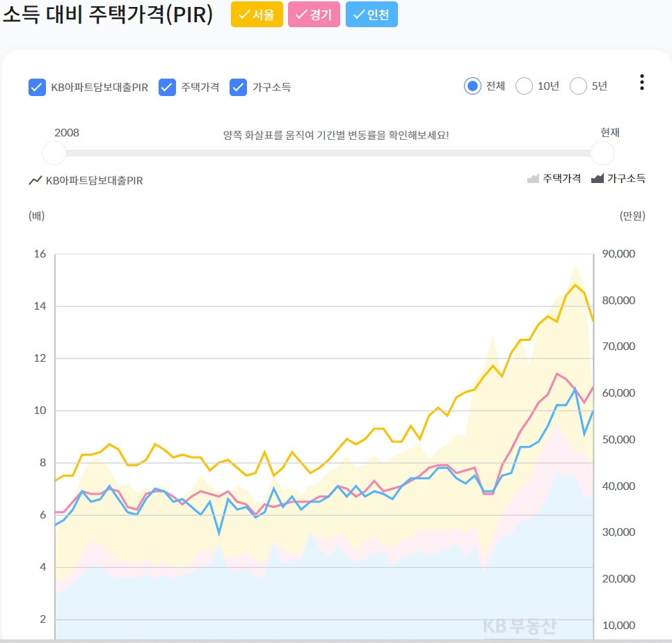Uncheck the 가구소득 checkbox
672x643 pixels.
point(239,86)
